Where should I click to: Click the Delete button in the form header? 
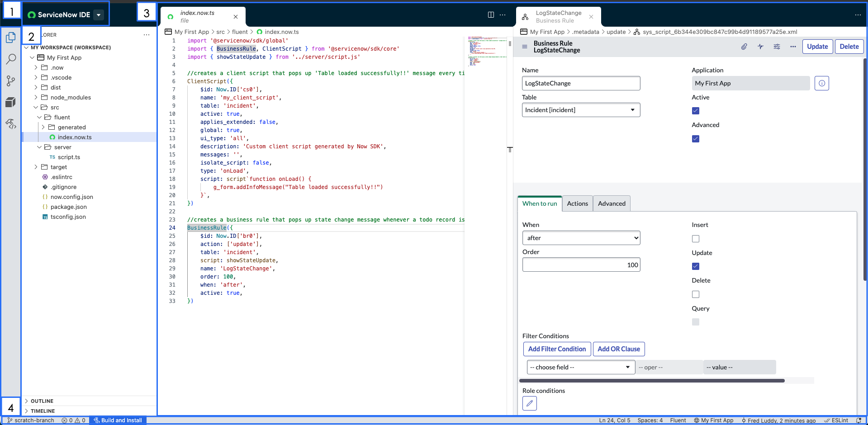[x=849, y=47]
